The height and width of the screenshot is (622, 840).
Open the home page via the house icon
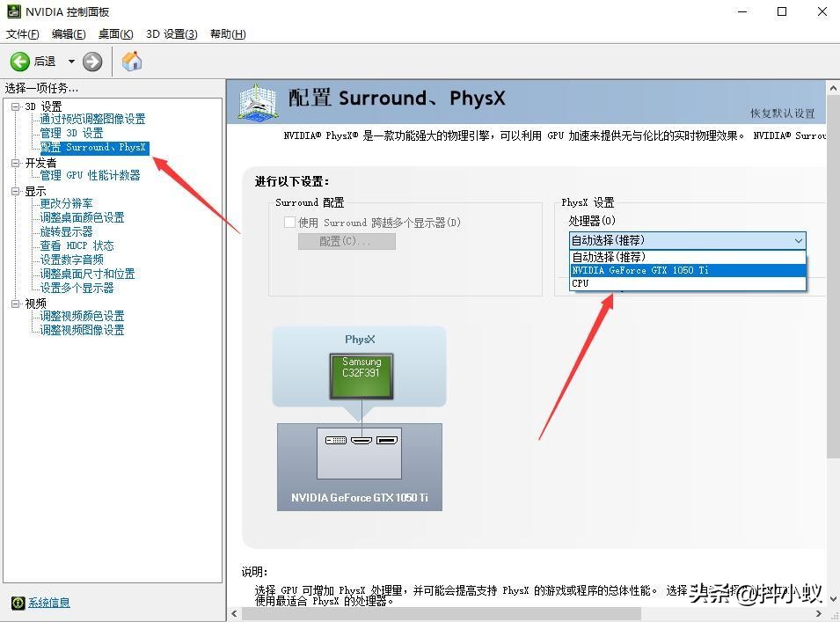tap(132, 61)
